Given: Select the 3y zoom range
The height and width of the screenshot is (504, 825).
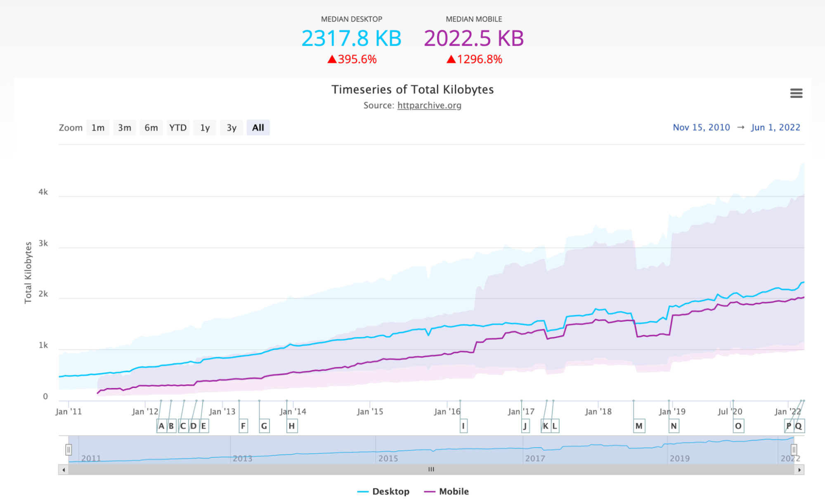Looking at the screenshot, I should coord(232,128).
